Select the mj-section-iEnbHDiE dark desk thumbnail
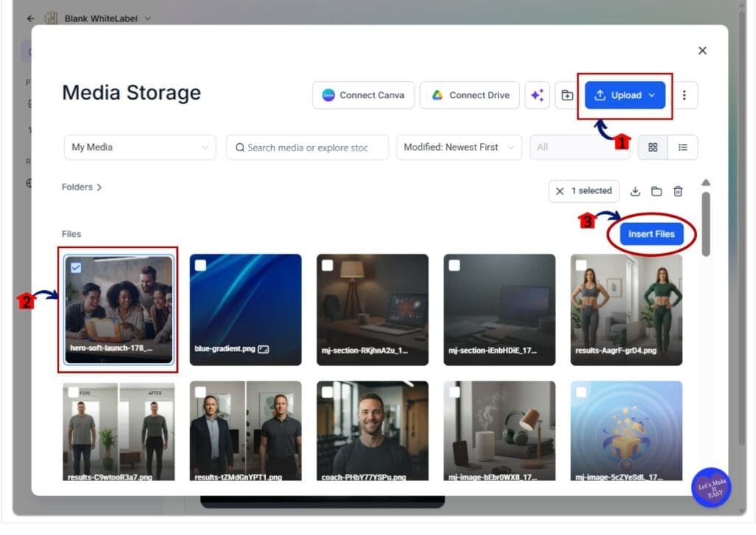The width and height of the screenshot is (756, 535). [x=499, y=309]
